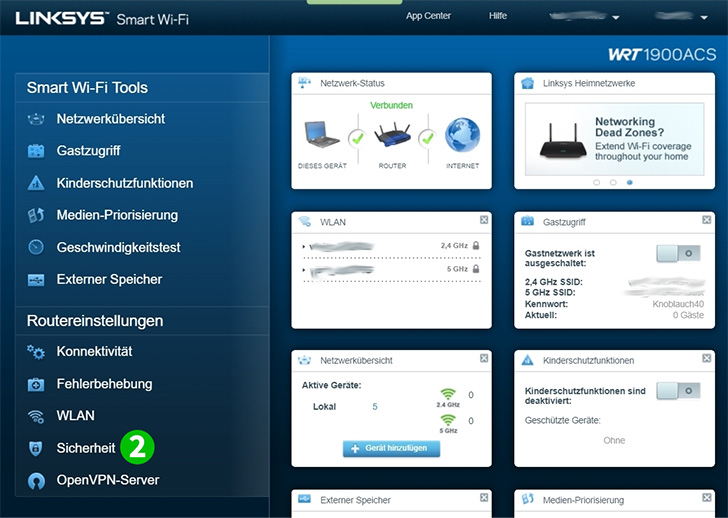The height and width of the screenshot is (518, 728).
Task: Open the rightmost blurred dropdown in header
Action: click(681, 17)
